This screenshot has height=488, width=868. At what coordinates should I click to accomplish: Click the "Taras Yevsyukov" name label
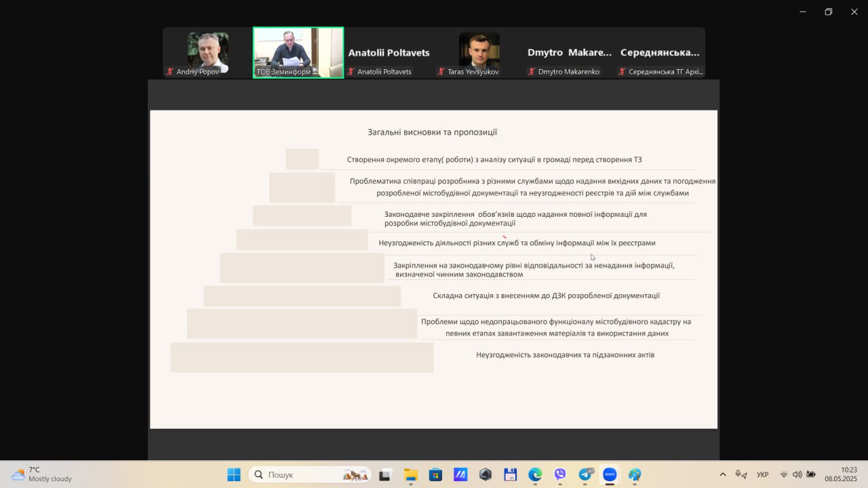point(473,72)
